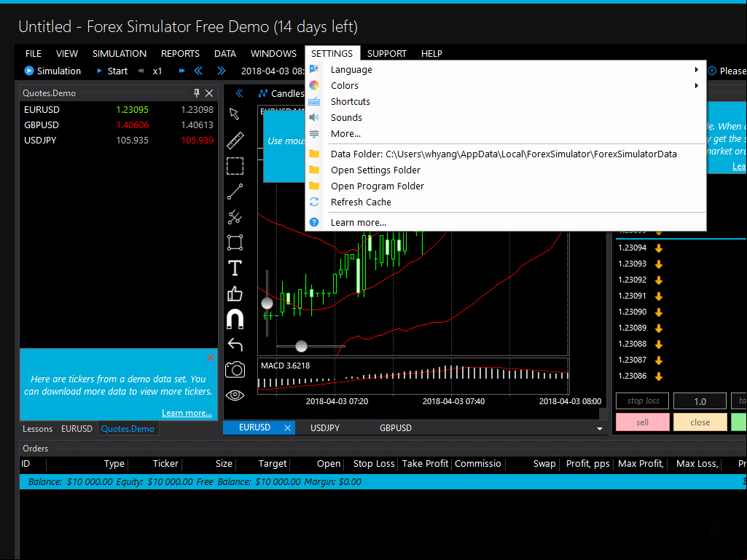Close the EURUSD chart tab
The image size is (747, 560).
287,427
